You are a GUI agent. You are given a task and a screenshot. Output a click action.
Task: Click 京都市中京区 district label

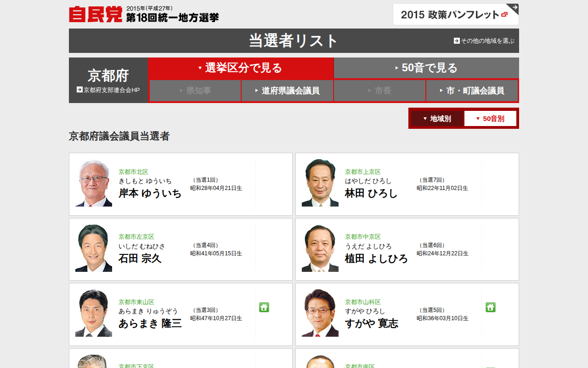point(363,236)
